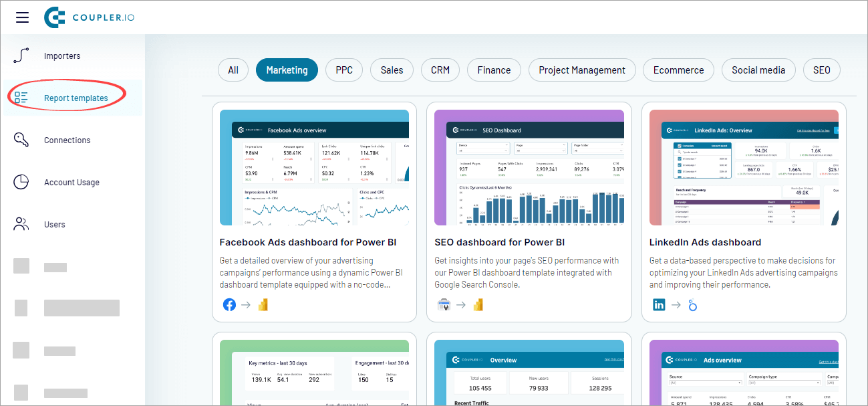Select the CRM filter pill
This screenshot has width=868, height=406.
pyautogui.click(x=440, y=70)
